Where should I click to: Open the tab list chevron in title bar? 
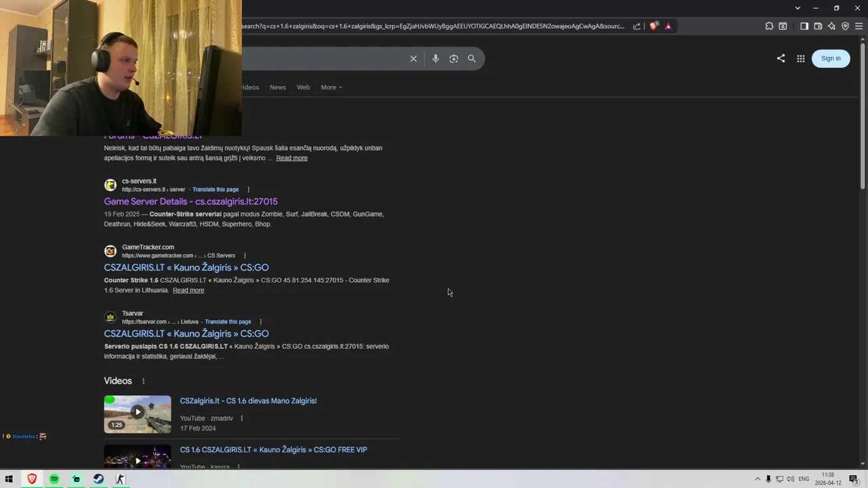click(797, 8)
